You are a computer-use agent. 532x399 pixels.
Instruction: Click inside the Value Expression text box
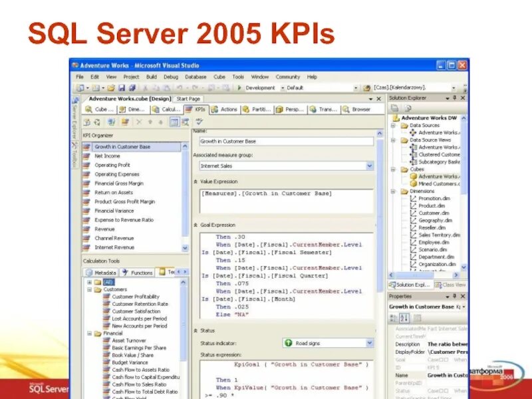[287, 201]
